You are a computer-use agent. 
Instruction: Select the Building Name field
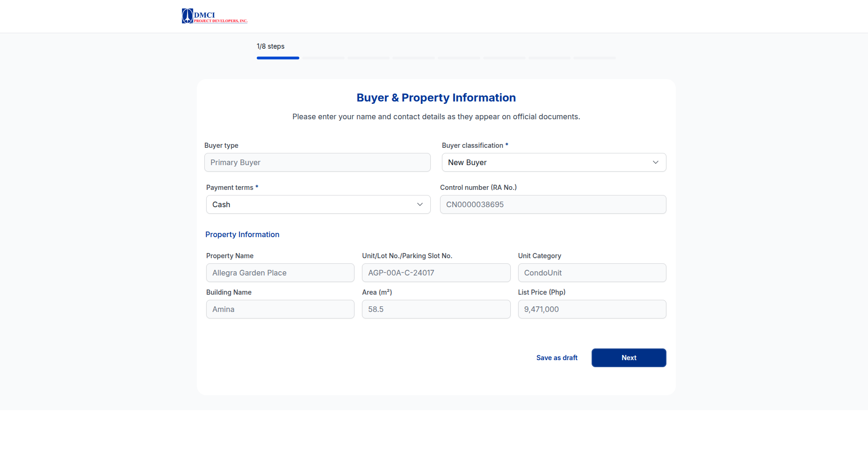(280, 309)
